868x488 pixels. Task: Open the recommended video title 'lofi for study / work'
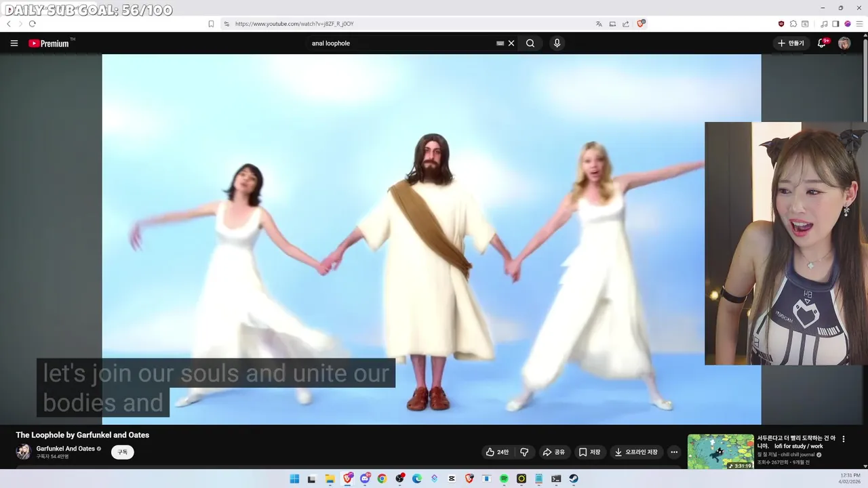coord(795,442)
